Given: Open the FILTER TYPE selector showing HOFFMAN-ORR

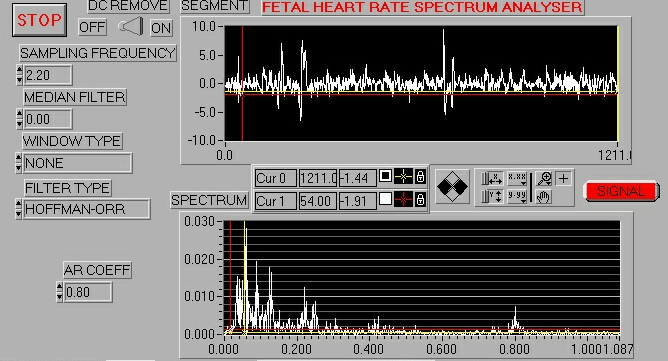Looking at the screenshot, I should click(x=86, y=209).
